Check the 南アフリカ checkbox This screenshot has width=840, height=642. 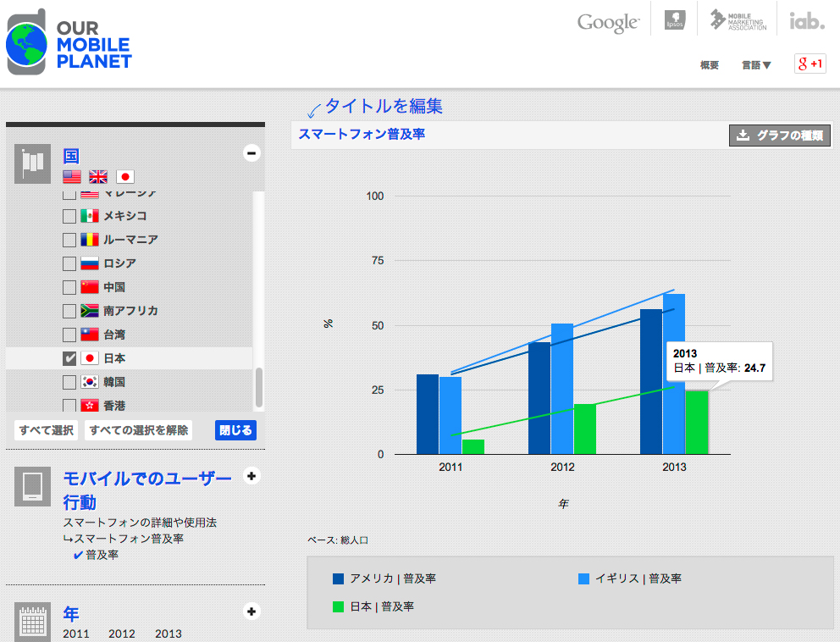pyautogui.click(x=69, y=311)
